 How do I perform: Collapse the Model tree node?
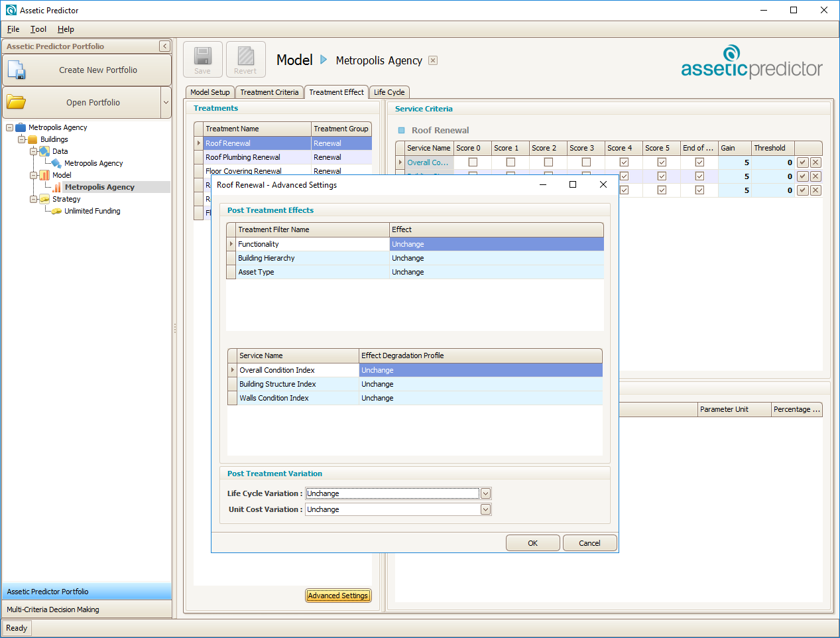pos(33,175)
